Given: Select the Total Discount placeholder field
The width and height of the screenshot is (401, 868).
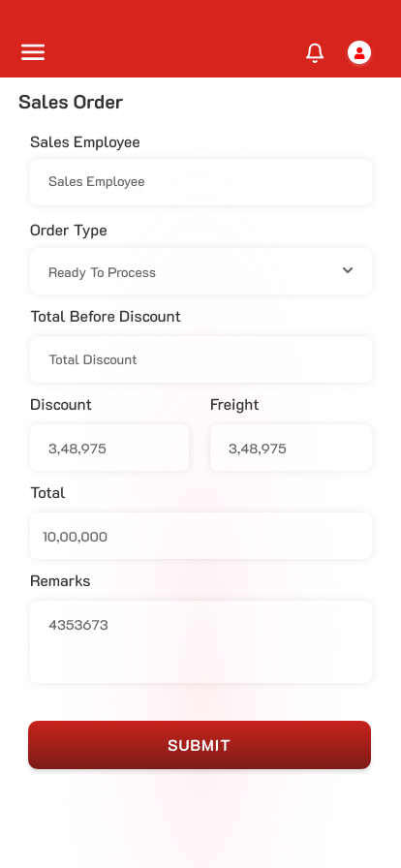Looking at the screenshot, I should tap(201, 359).
